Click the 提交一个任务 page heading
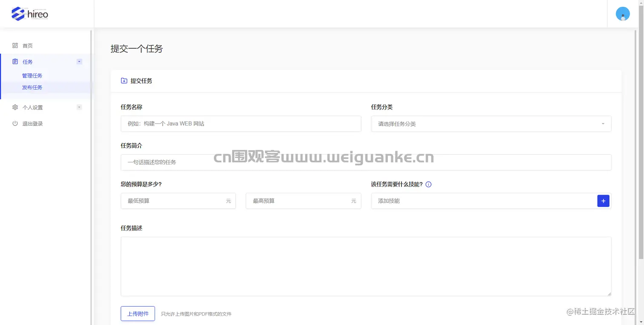This screenshot has width=644, height=325. click(137, 49)
